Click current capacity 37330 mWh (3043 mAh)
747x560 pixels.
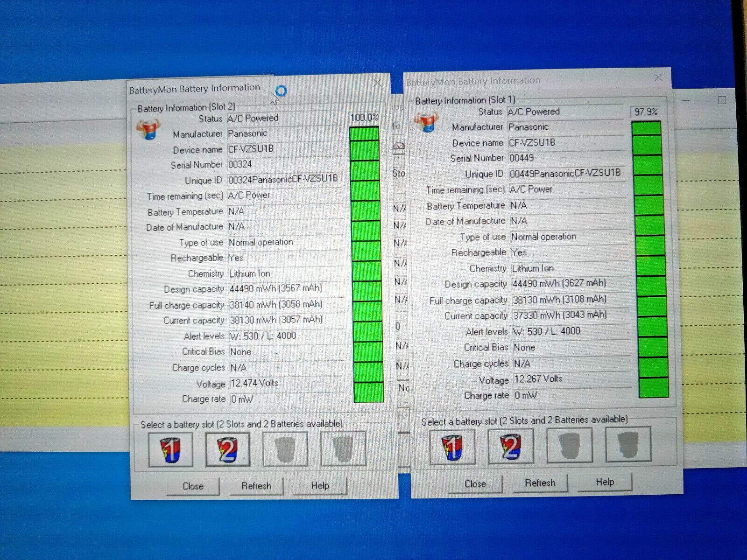(571, 315)
